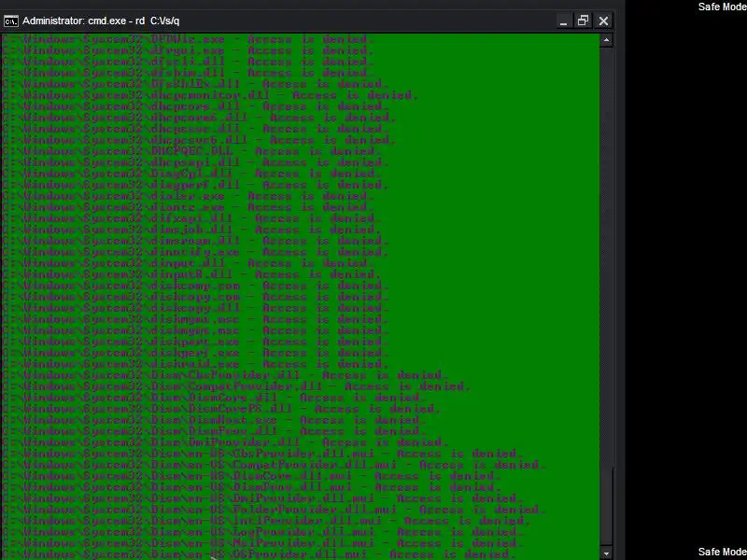Click the en-US\FolderProvider.dll.mui line
Screen dimensions: 747x560
point(274,510)
